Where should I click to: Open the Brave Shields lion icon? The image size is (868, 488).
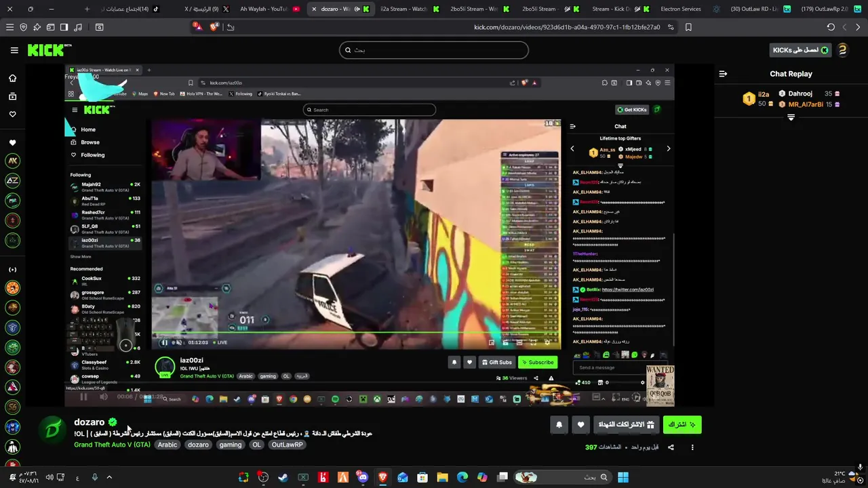click(214, 27)
